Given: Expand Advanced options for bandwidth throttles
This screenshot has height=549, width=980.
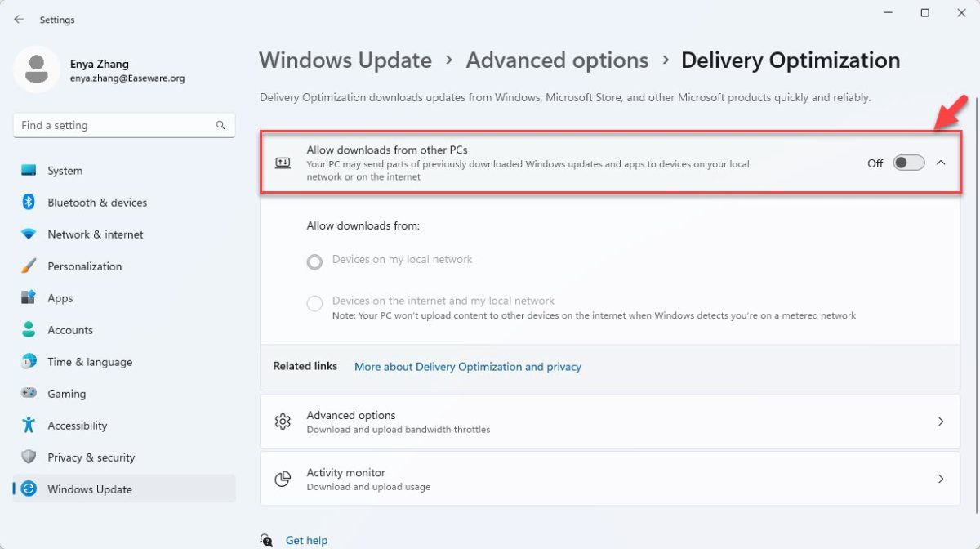Looking at the screenshot, I should pyautogui.click(x=609, y=421).
